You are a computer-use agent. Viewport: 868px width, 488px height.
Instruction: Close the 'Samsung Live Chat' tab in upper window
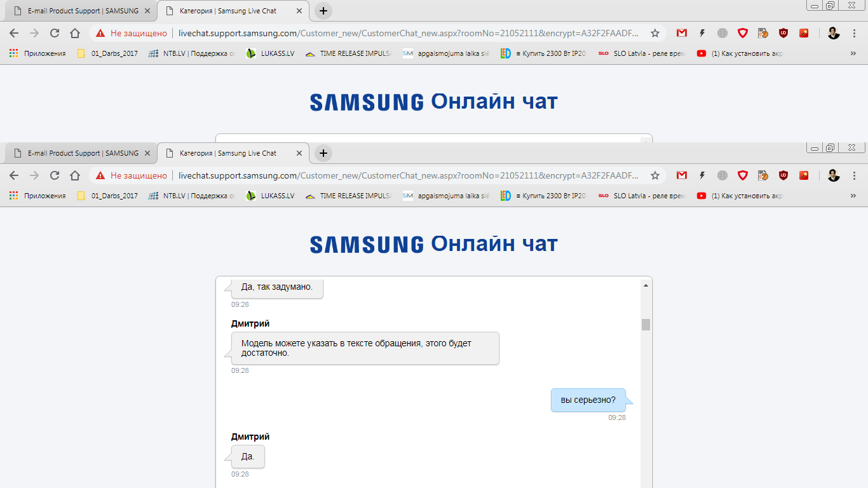pos(299,11)
